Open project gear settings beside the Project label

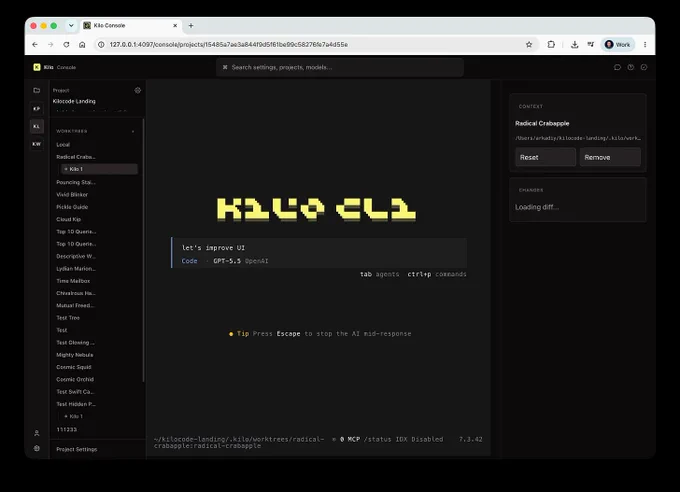pyautogui.click(x=137, y=90)
